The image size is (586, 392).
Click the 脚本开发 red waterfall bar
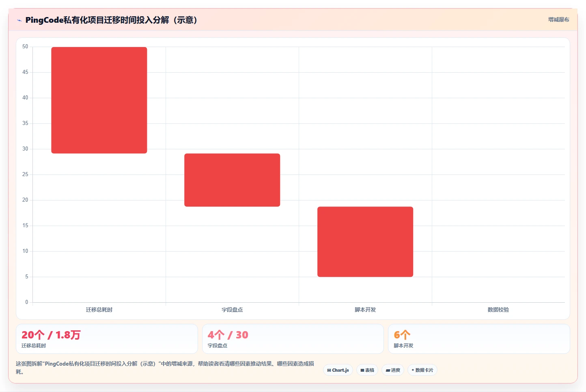[x=365, y=242]
